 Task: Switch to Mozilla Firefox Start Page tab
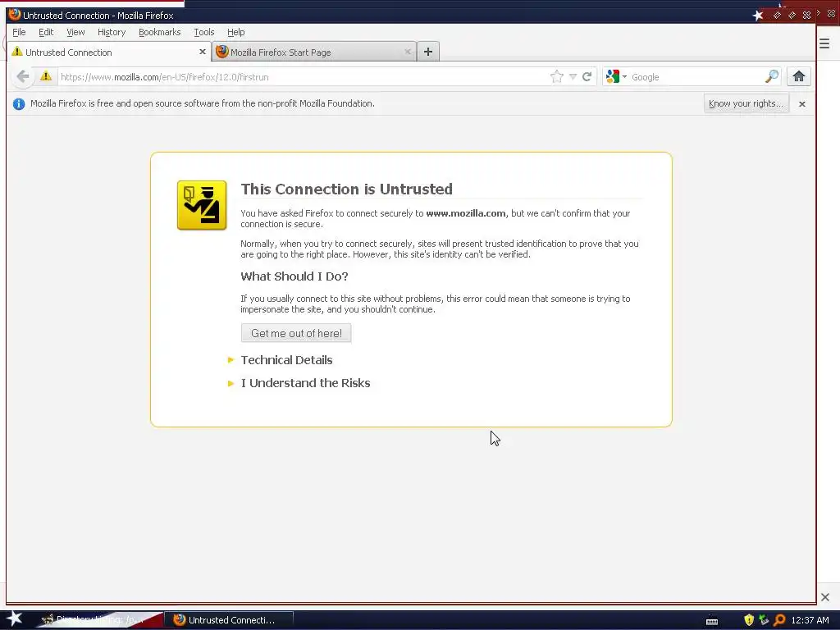314,52
